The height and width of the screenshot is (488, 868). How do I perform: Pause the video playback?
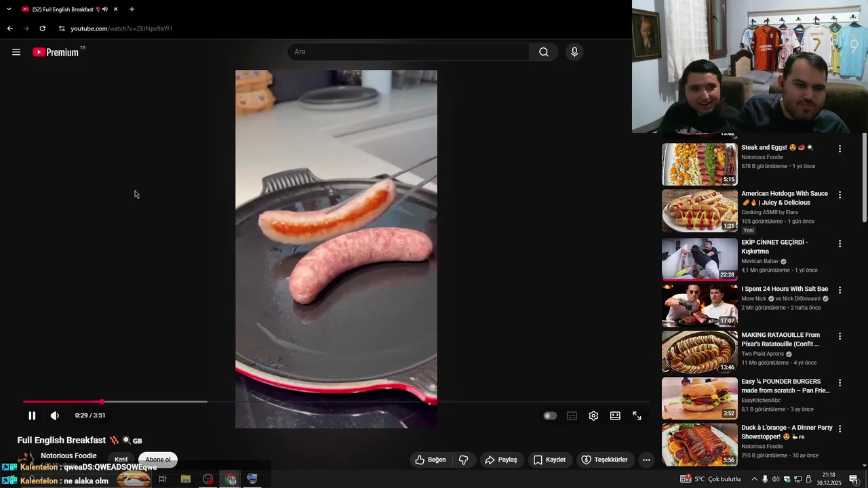pos(32,415)
